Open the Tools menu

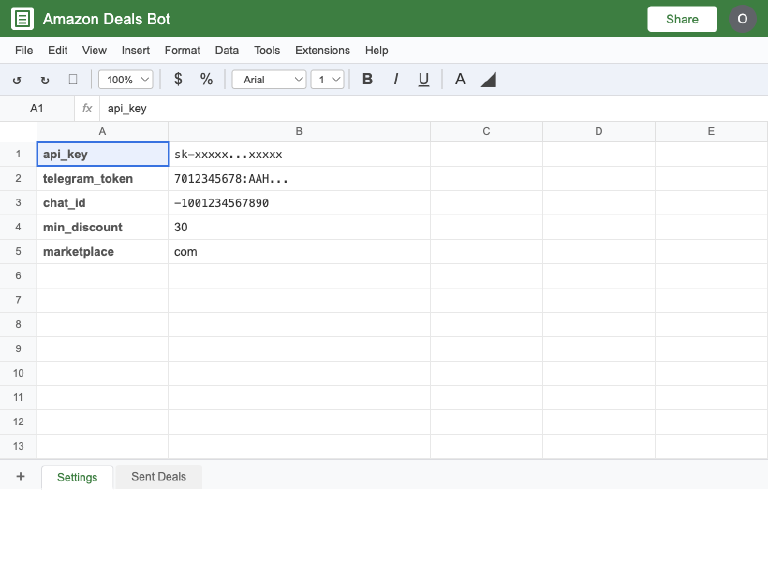click(x=267, y=50)
